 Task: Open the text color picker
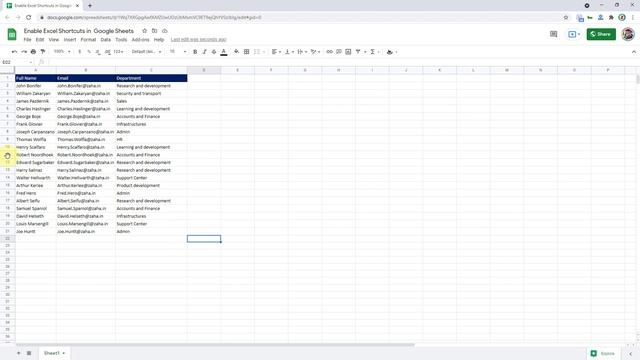tap(224, 52)
